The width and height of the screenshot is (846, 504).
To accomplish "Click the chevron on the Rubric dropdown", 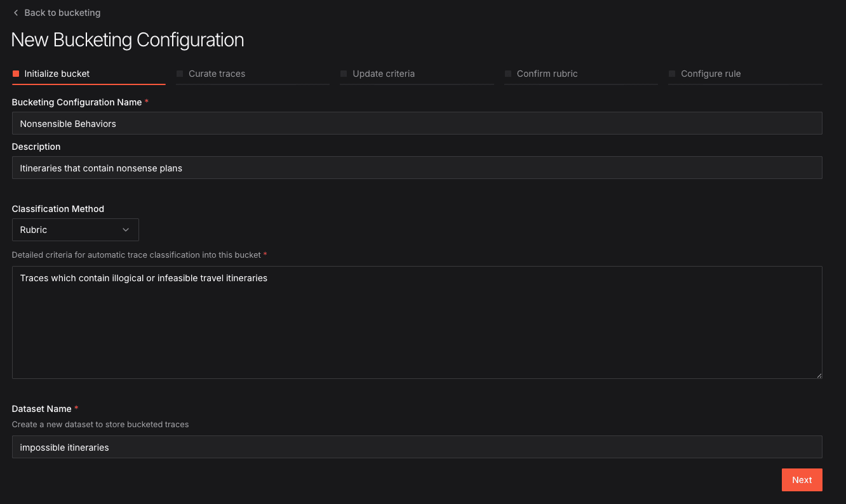I will 126,229.
